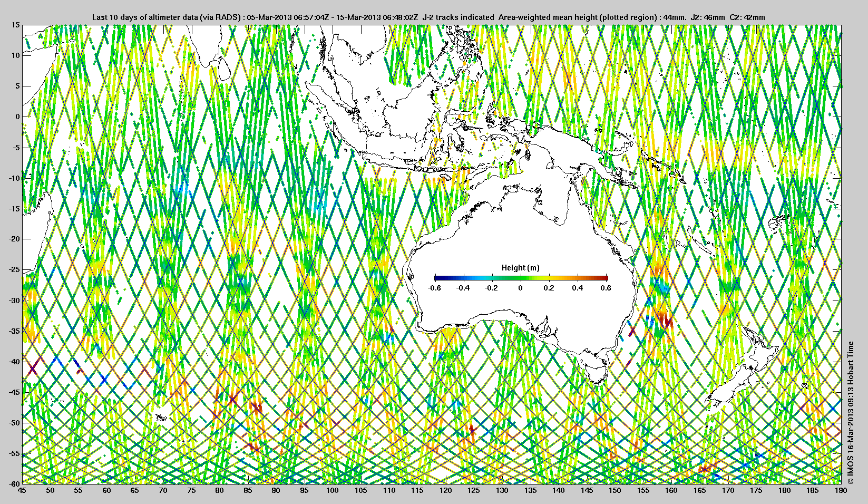
Task: Click latitude axis label "-35"
Action: 14,331
